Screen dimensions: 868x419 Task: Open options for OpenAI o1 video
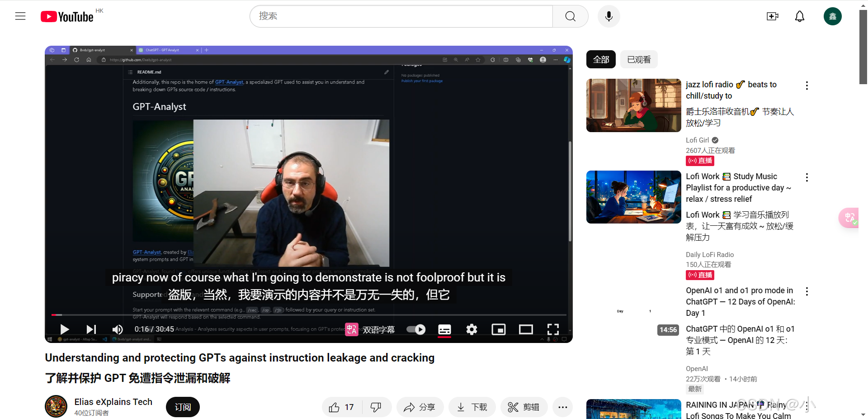click(x=807, y=291)
